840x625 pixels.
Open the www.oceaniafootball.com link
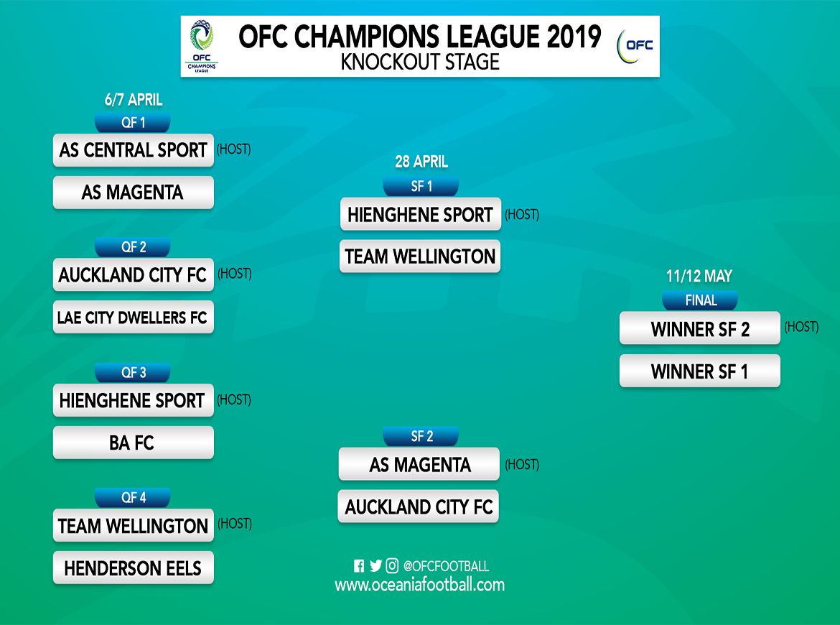coord(419,585)
